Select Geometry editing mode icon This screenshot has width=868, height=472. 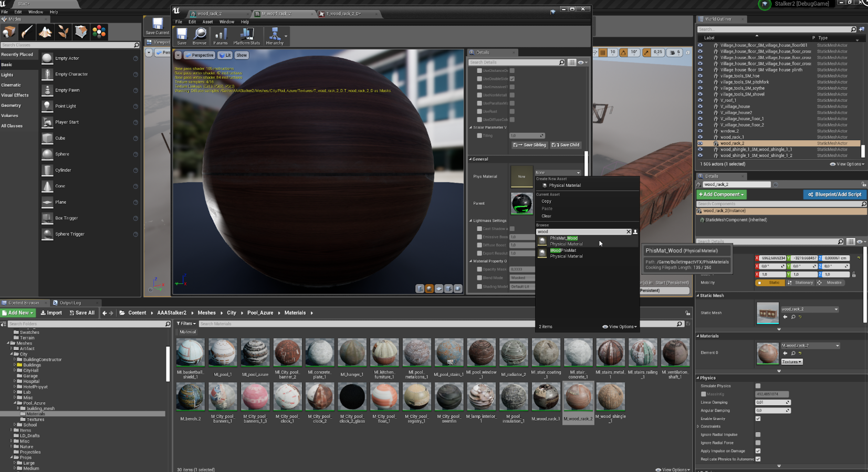tap(81, 32)
